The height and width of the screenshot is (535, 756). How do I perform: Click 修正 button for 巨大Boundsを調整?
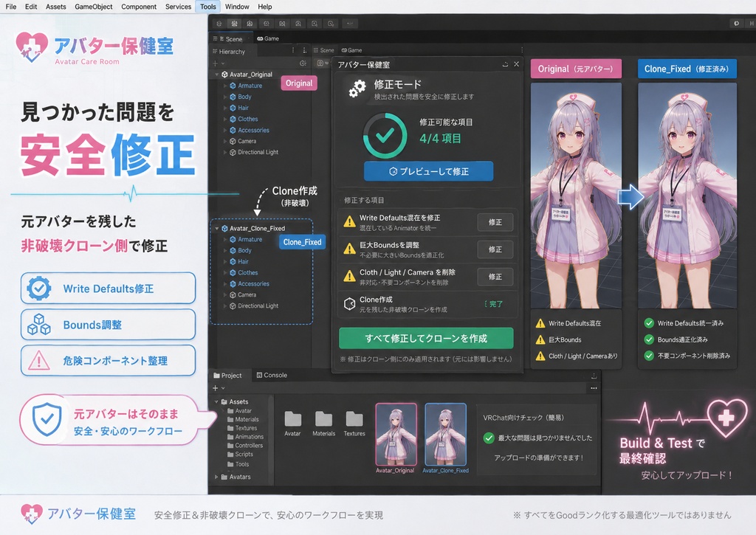[495, 249]
